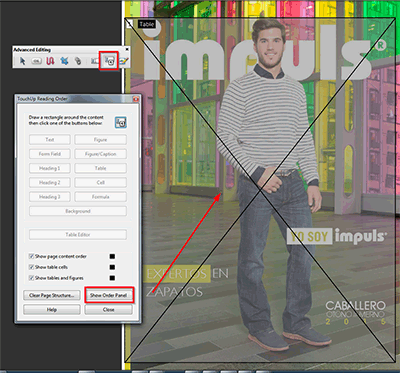The width and height of the screenshot is (400, 373).
Task: Choose the OK button form tool
Action: (x=36, y=61)
